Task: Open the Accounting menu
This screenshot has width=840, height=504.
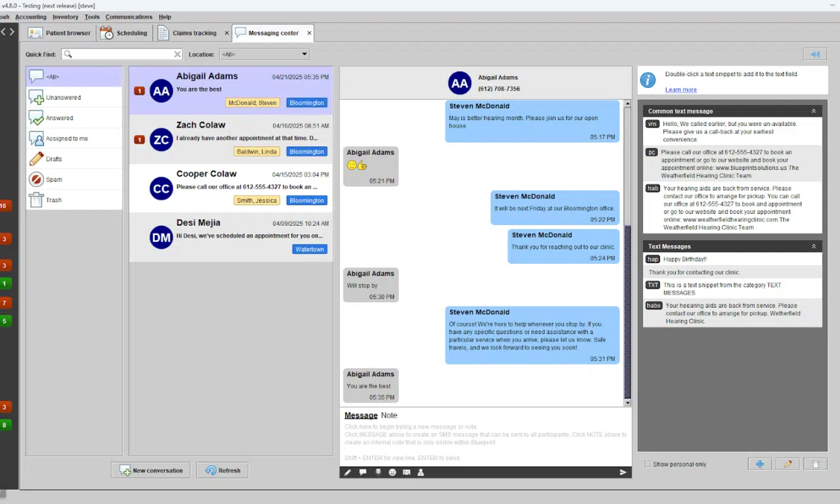Action: tap(31, 16)
